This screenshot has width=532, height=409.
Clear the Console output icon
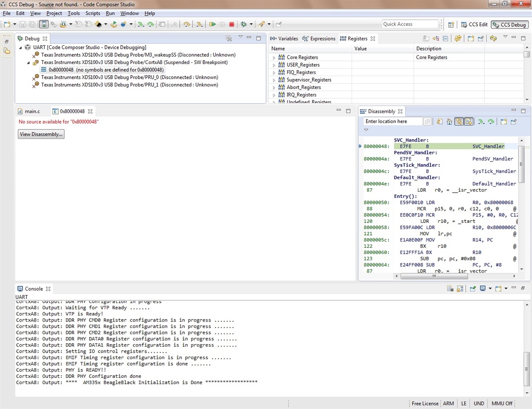[450, 289]
